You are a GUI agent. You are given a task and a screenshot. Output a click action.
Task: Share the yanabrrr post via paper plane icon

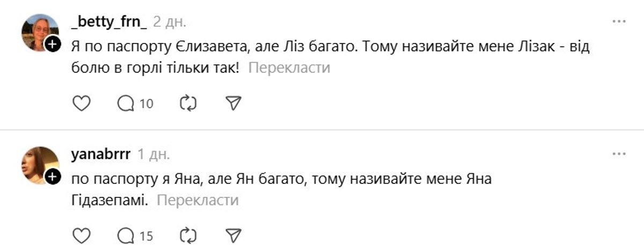click(x=233, y=235)
